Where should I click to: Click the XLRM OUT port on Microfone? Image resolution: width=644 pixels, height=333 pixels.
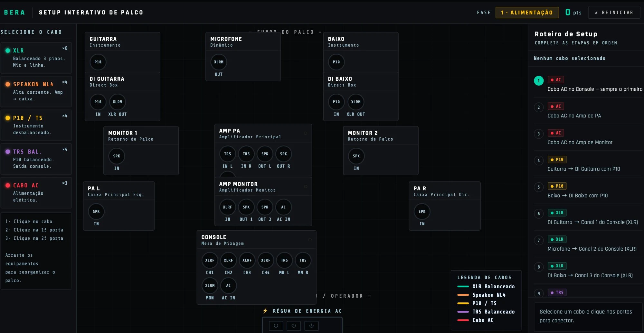coord(219,62)
